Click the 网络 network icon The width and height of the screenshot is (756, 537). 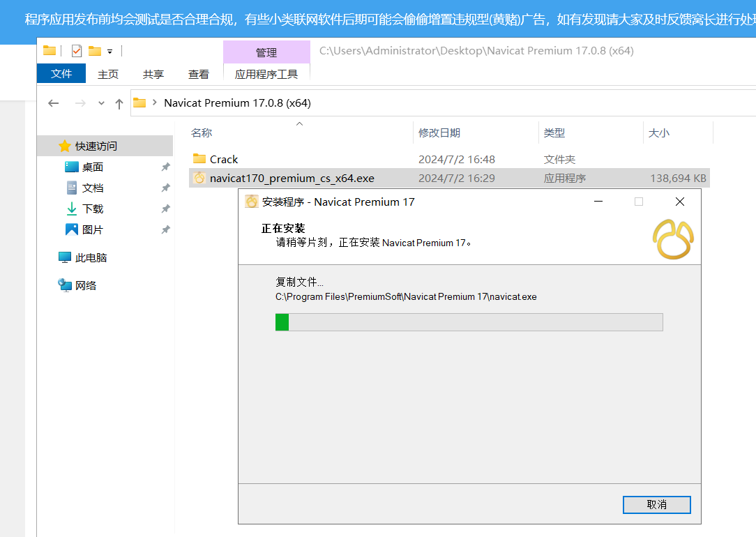pos(65,285)
